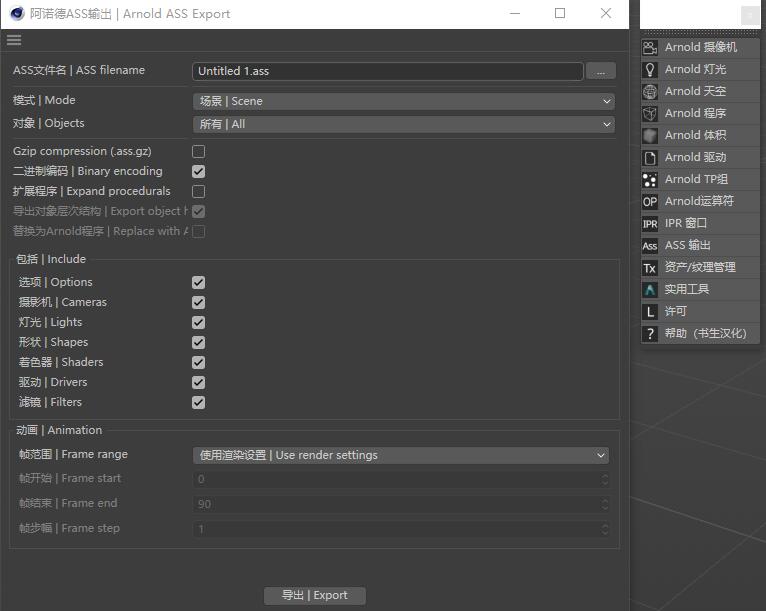Click the Tx texture manager icon
Viewport: 766px width, 611px height.
[x=650, y=268]
